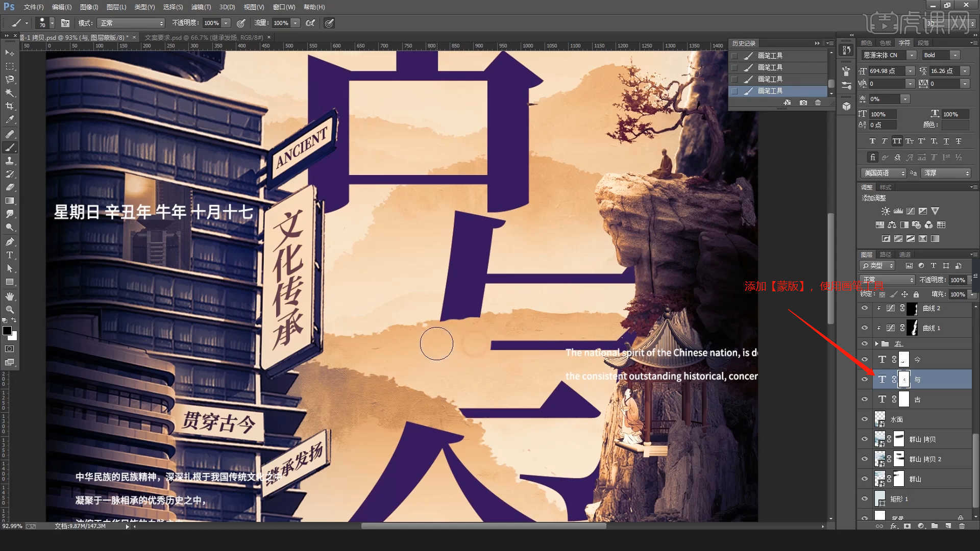Select the Zoom tool
Viewport: 980px width, 551px height.
point(10,310)
